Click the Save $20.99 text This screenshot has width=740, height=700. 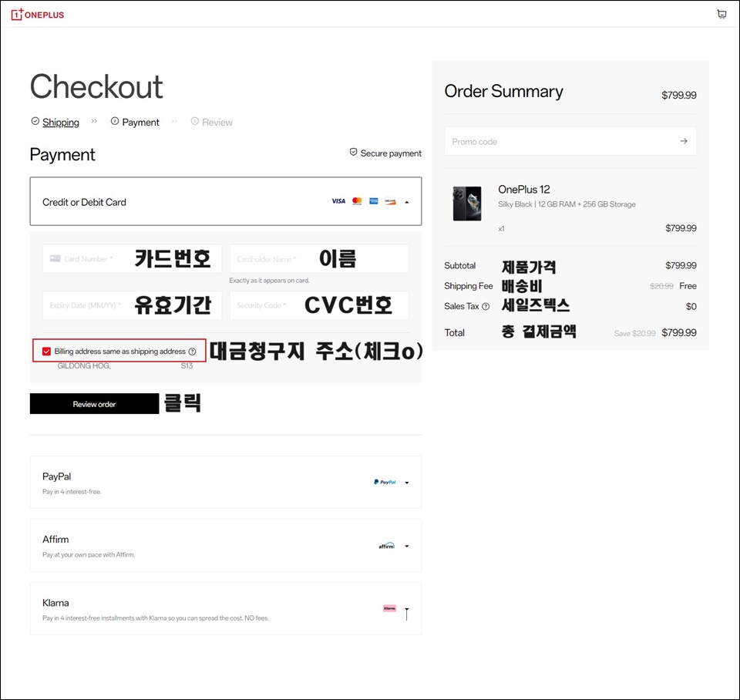pos(634,333)
